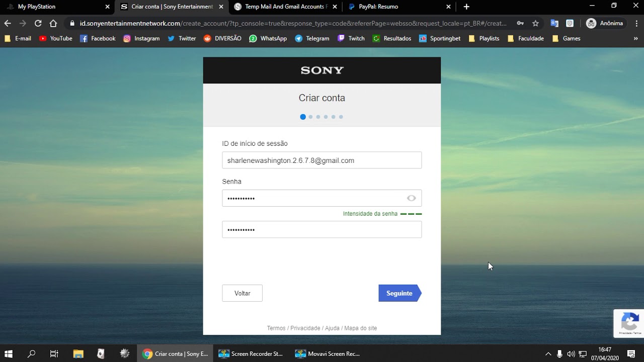Go to the browser home page

[53, 23]
